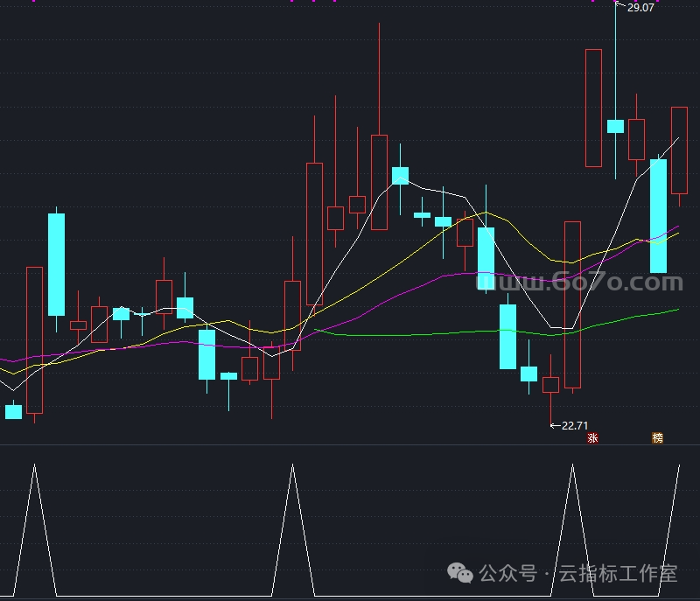
Task: Select the 29.07 high price label
Action: click(x=640, y=8)
